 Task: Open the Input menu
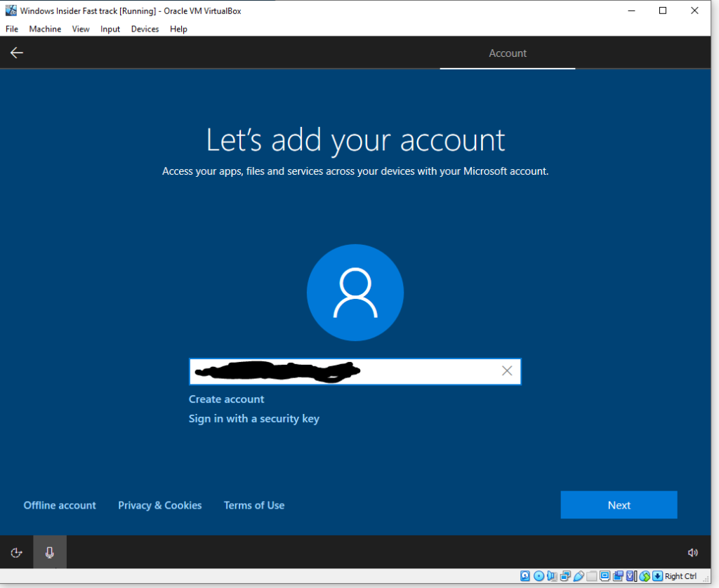[110, 29]
